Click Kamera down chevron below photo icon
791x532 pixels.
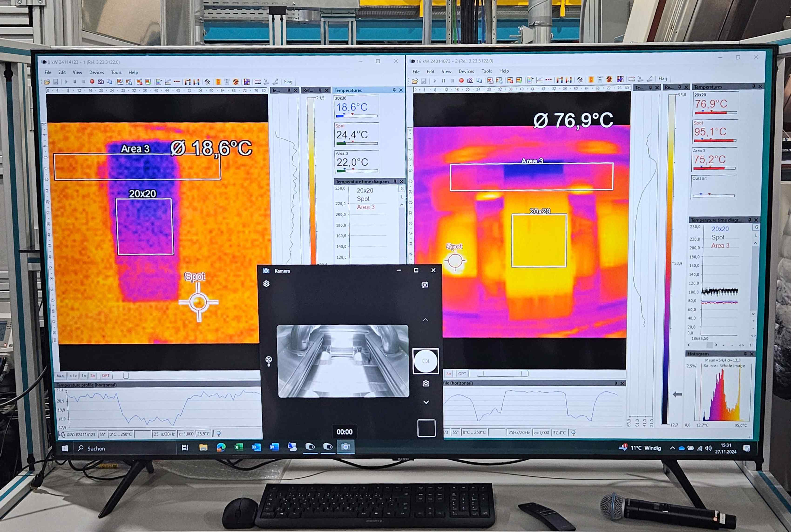point(426,402)
